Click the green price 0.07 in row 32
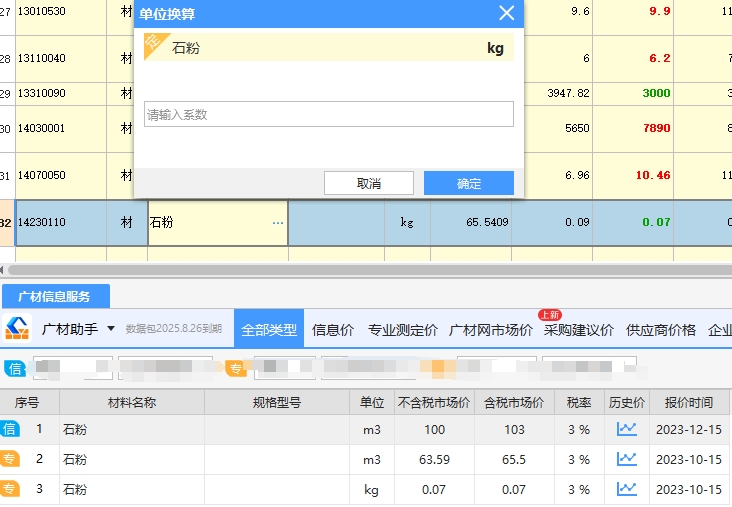This screenshot has width=732, height=507. (x=656, y=222)
